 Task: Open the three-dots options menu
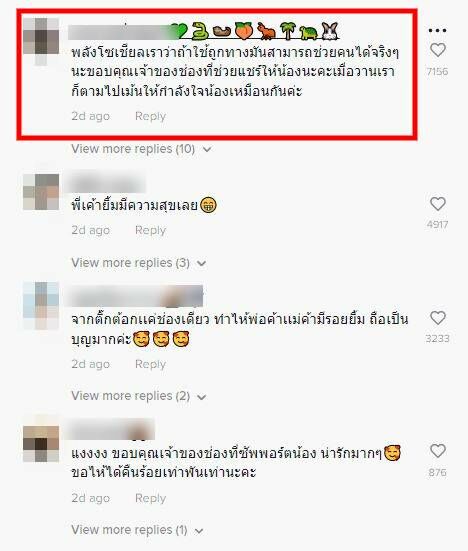(x=437, y=31)
